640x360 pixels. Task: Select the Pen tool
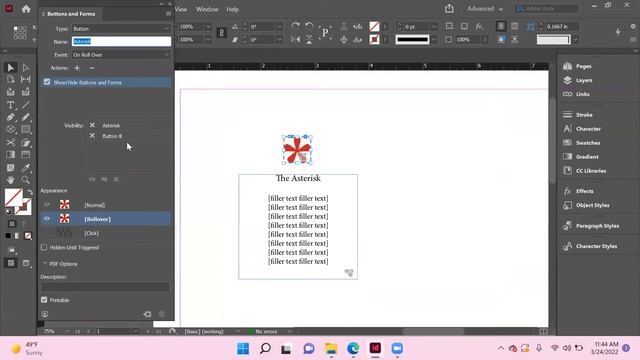[11, 118]
